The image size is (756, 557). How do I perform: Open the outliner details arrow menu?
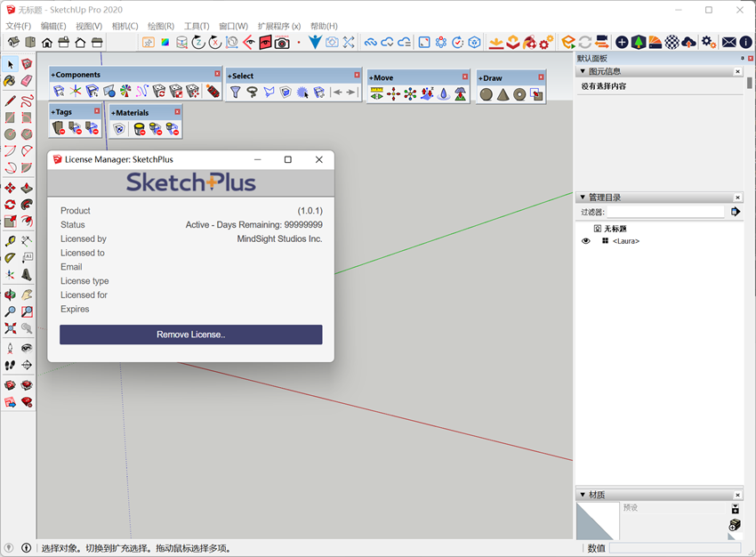(736, 212)
